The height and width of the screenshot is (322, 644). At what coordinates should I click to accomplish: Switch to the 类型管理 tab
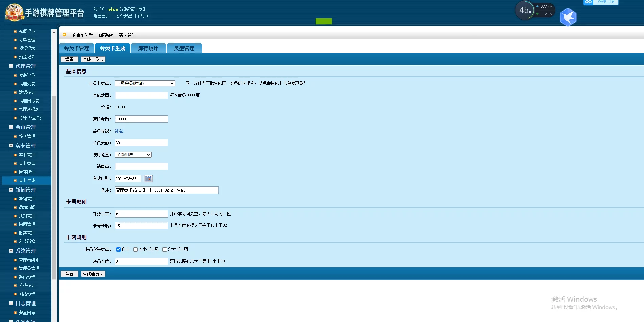click(184, 48)
